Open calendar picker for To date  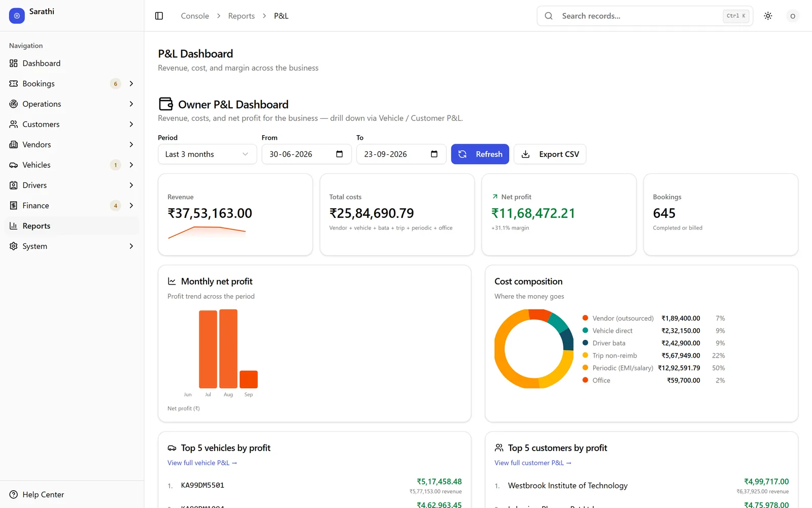[434, 154]
